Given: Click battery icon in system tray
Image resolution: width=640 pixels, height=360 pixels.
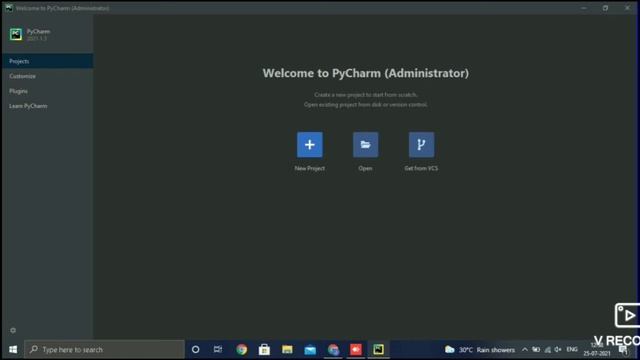Looking at the screenshot, I should click(x=536, y=350).
